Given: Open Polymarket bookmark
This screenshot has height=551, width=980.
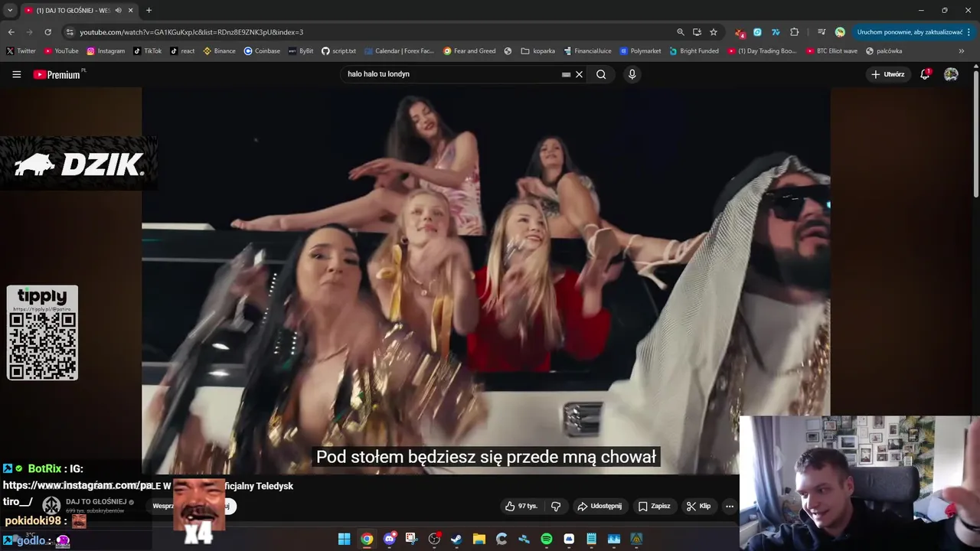Looking at the screenshot, I should coord(640,51).
